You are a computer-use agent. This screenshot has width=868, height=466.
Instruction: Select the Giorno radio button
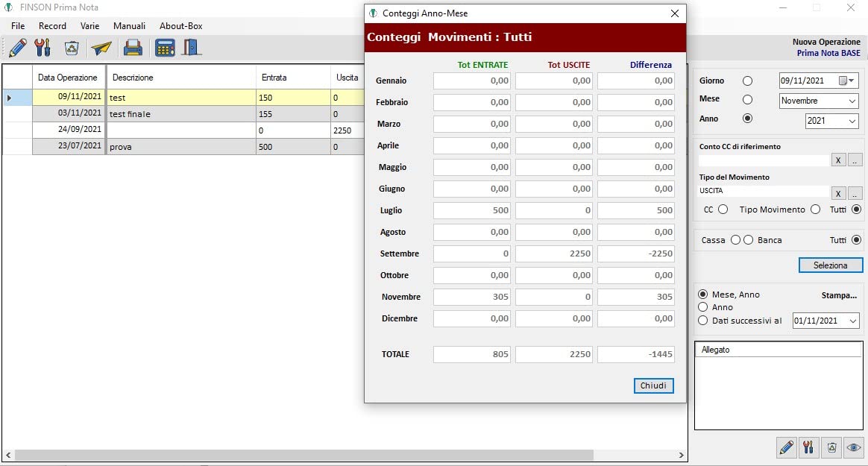(x=747, y=81)
